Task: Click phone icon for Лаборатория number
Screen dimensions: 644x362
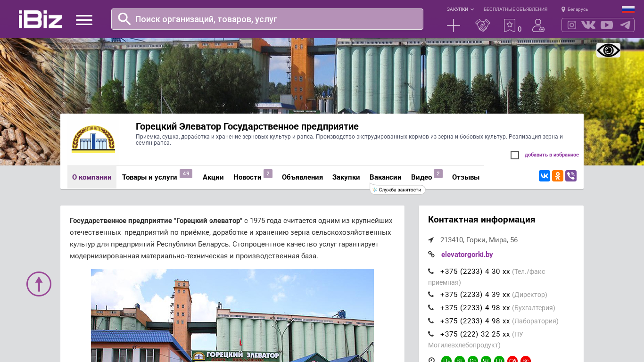Action: (x=431, y=321)
